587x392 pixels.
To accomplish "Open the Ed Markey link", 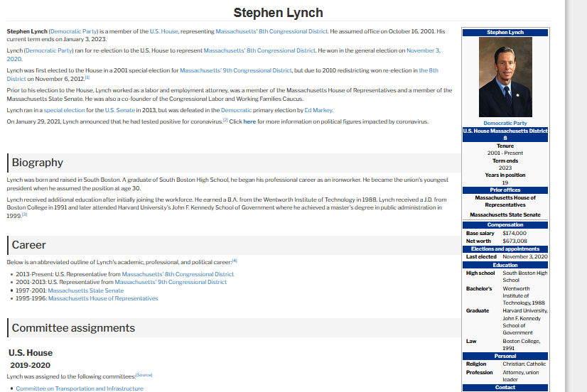I will pyautogui.click(x=318, y=110).
